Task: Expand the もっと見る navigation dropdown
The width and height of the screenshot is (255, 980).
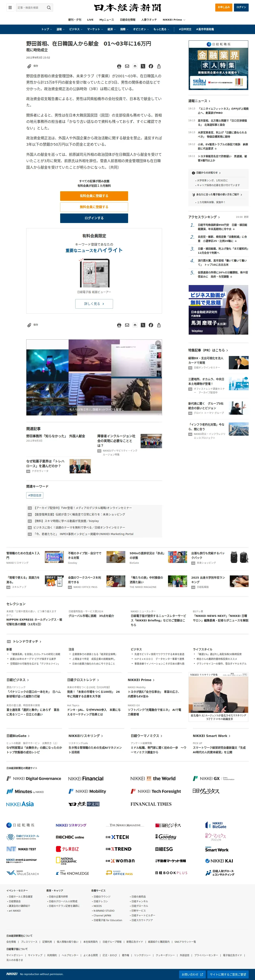Action: pyautogui.click(x=161, y=29)
